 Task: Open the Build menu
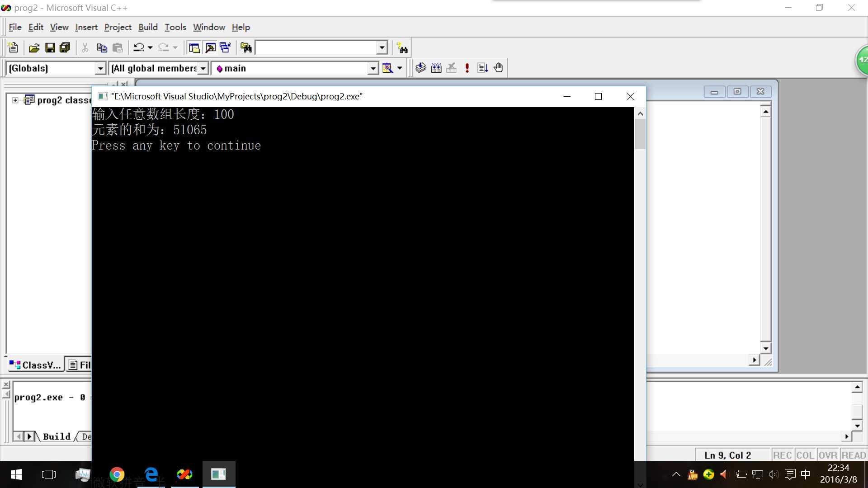click(x=148, y=27)
